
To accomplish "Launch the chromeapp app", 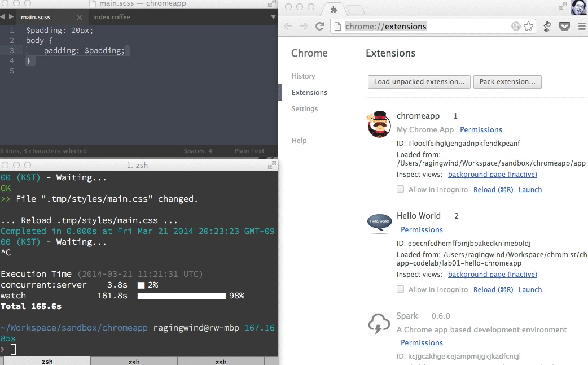I will point(530,190).
